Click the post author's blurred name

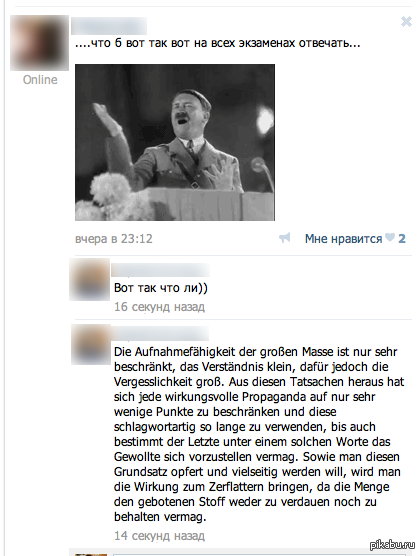[x=109, y=26]
